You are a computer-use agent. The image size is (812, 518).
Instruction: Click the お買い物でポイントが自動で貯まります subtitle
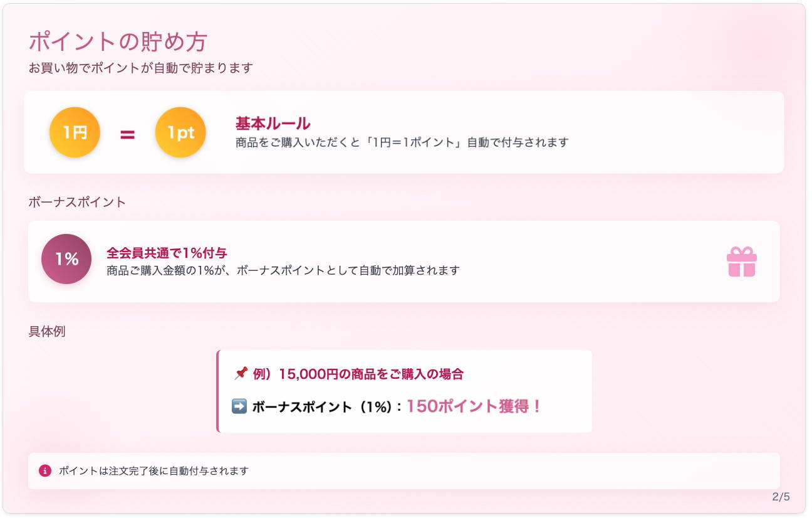pos(140,68)
